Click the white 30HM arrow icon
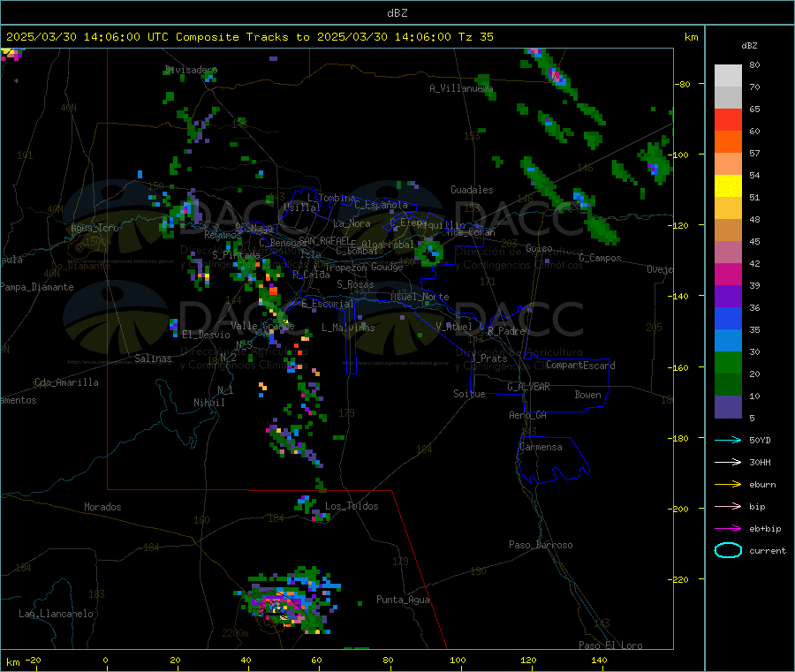 click(x=728, y=462)
